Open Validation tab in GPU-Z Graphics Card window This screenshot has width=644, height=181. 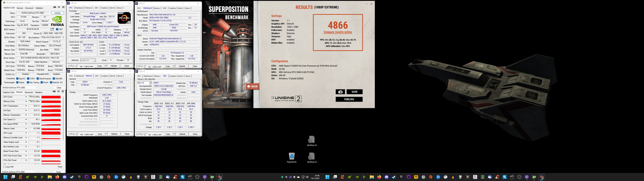point(39,8)
